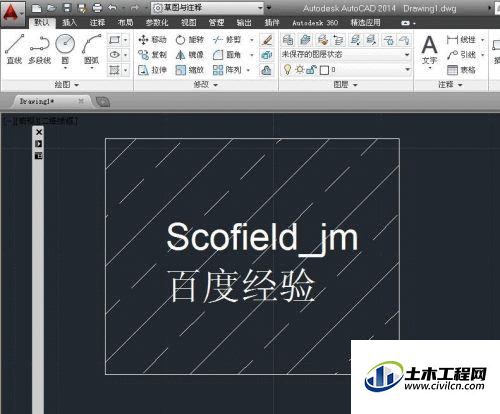
Task: Click the Stretch (拉伸) tool
Action: 152,70
